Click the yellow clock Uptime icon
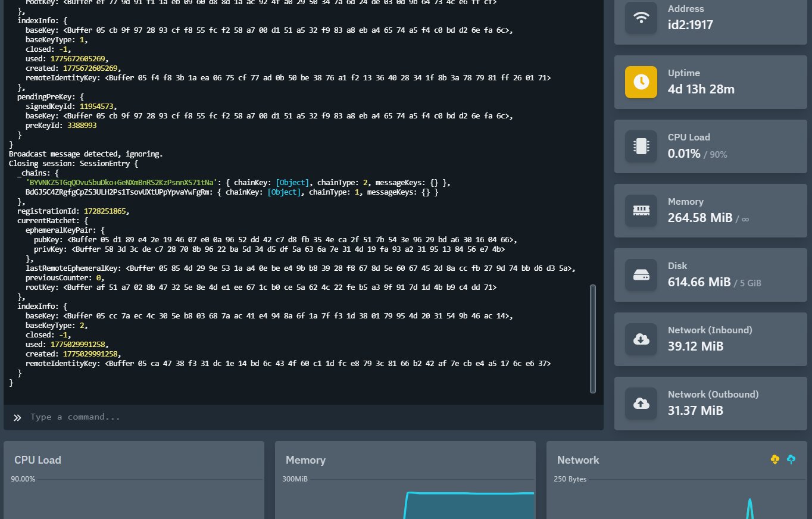Image resolution: width=812 pixels, height=519 pixels. tap(641, 82)
